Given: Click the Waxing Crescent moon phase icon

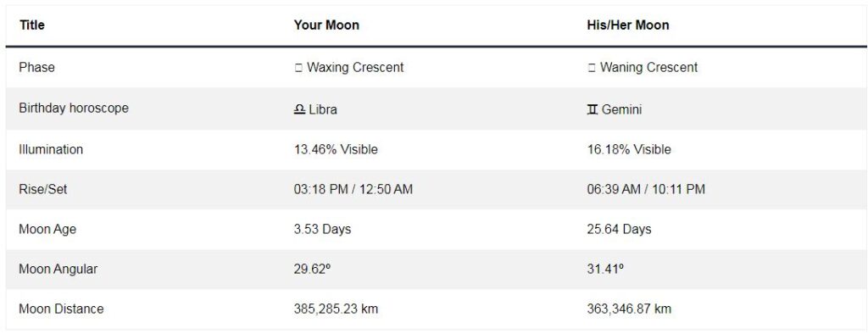Looking at the screenshot, I should (x=298, y=68).
